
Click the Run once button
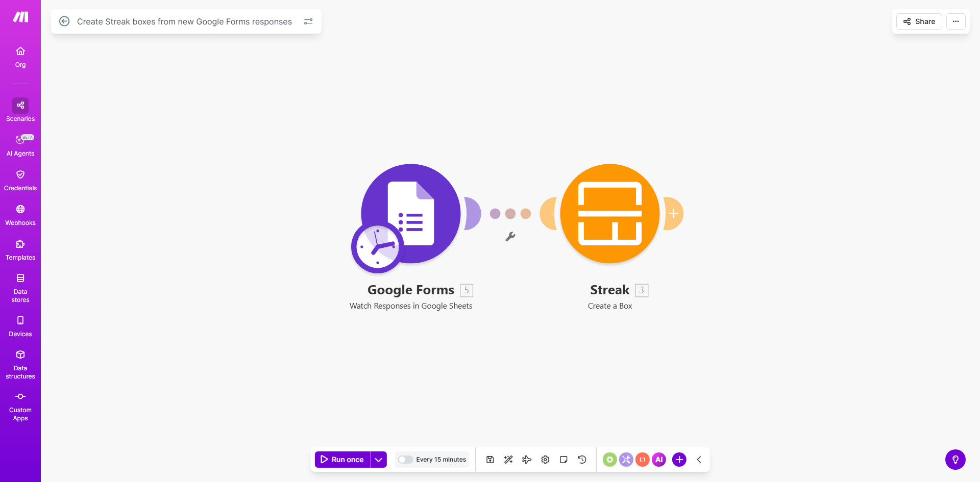coord(342,460)
